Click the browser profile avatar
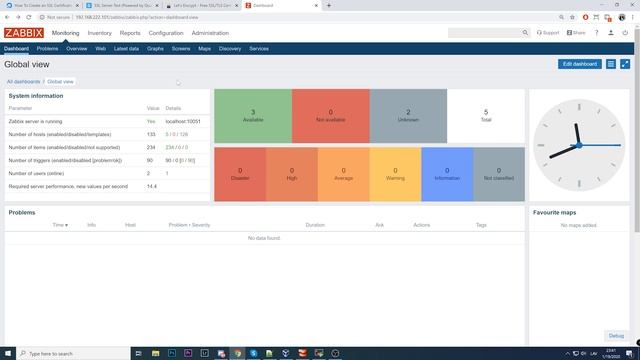Screen dimensions: 640x360 coord(622,17)
